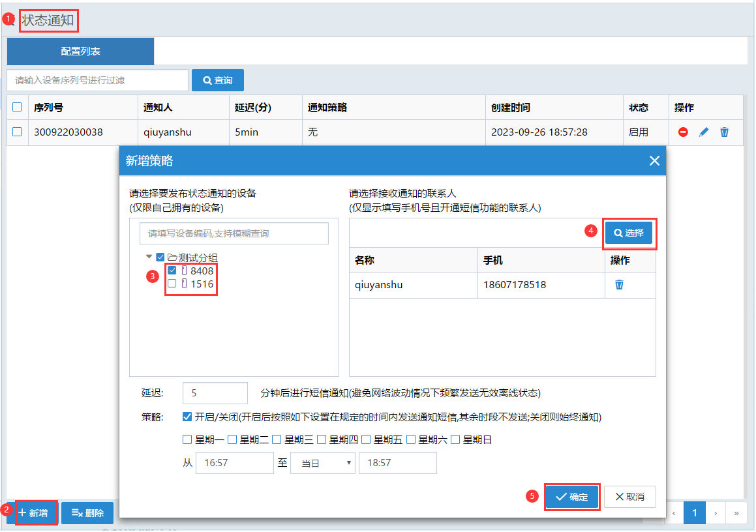756x532 pixels.
Task: Click the 延迟 minutes input field
Action: click(215, 393)
